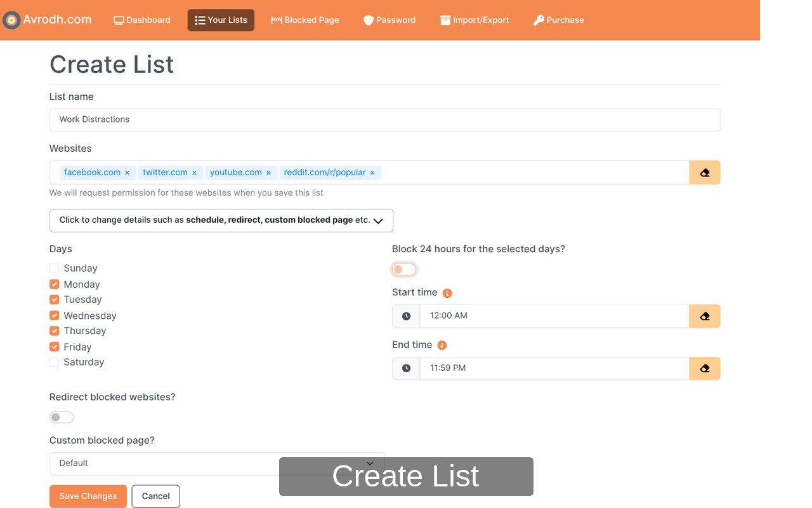Open the Custom blocked page dropdown
812x508 pixels.
(x=217, y=464)
